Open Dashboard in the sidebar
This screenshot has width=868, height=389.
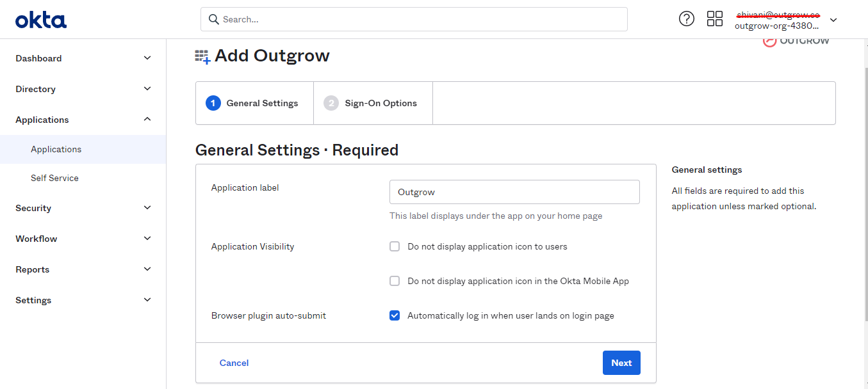click(x=38, y=58)
